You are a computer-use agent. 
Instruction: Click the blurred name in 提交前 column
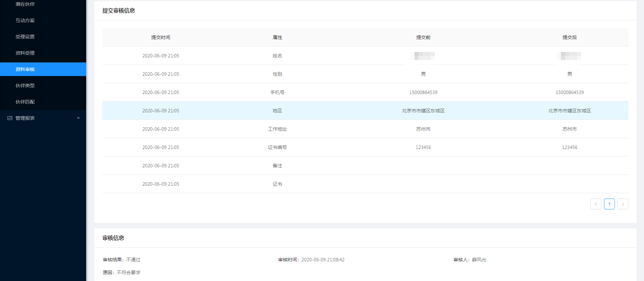coord(423,56)
